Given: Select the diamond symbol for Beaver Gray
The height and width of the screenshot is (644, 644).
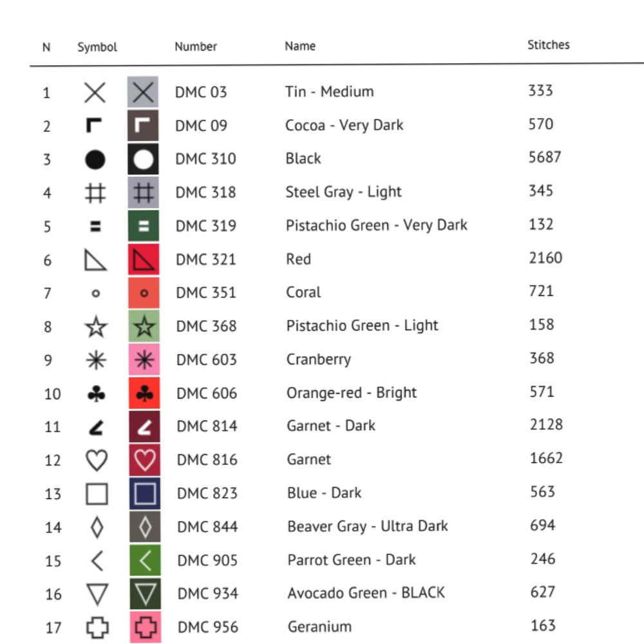Looking at the screenshot, I should tap(97, 527).
